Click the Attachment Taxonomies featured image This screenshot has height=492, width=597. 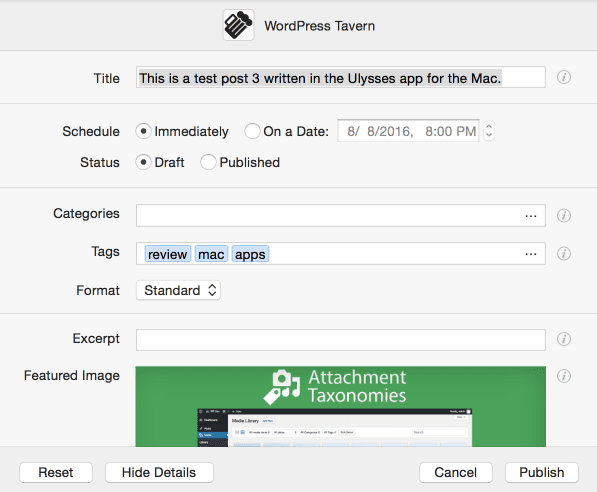(x=340, y=406)
